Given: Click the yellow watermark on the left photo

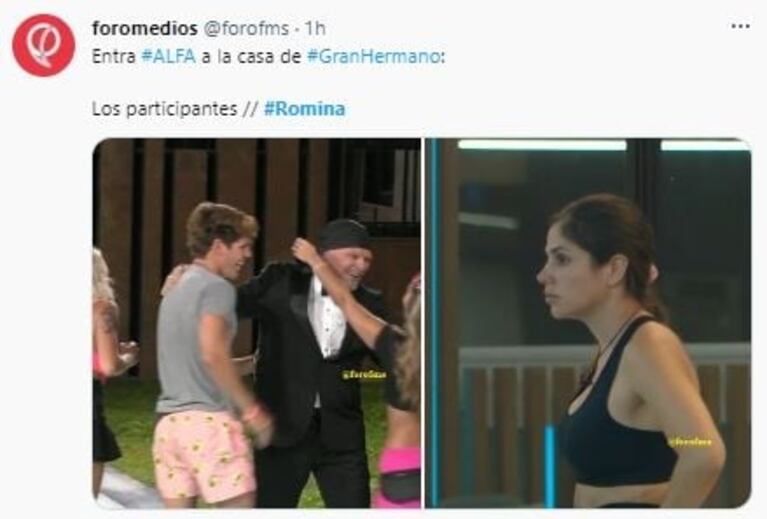Looking at the screenshot, I should click(x=364, y=375).
